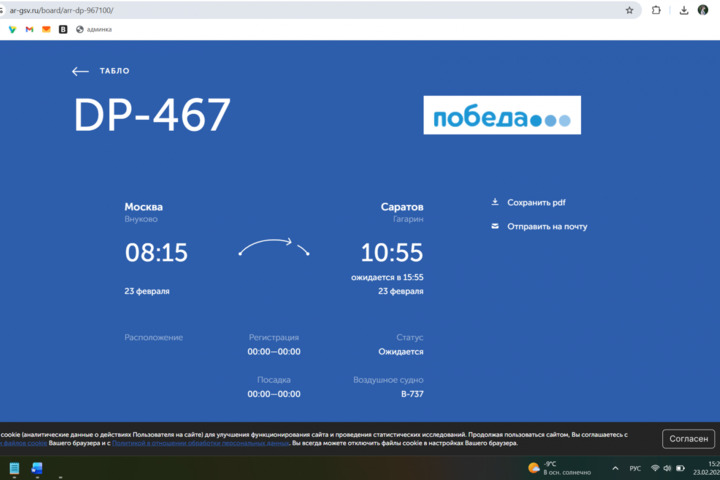Open the browser extensions puzzle icon
Image resolution: width=720 pixels, height=480 pixels.
(x=656, y=10)
